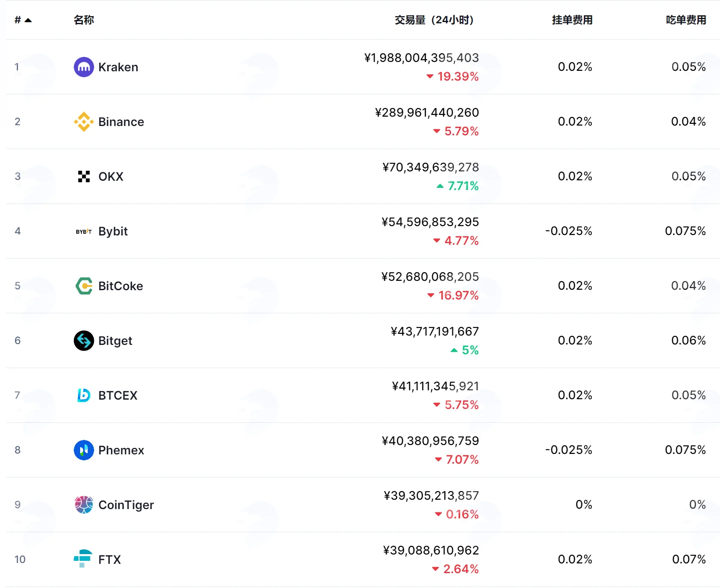Sort by 吃单费用 column header

coord(686,20)
